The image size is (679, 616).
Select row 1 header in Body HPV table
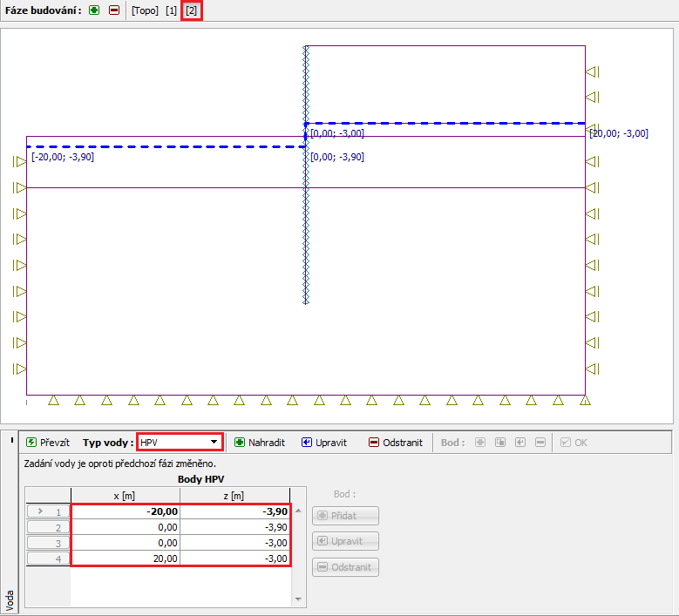[48, 511]
